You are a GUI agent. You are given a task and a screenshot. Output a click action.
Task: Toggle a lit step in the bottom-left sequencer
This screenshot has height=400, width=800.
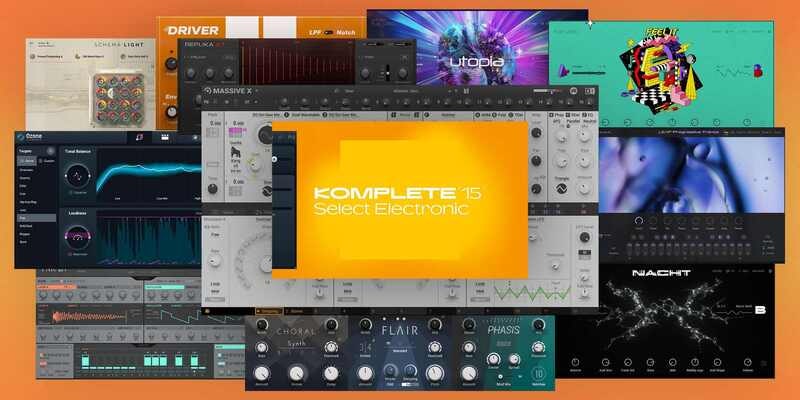[85, 360]
